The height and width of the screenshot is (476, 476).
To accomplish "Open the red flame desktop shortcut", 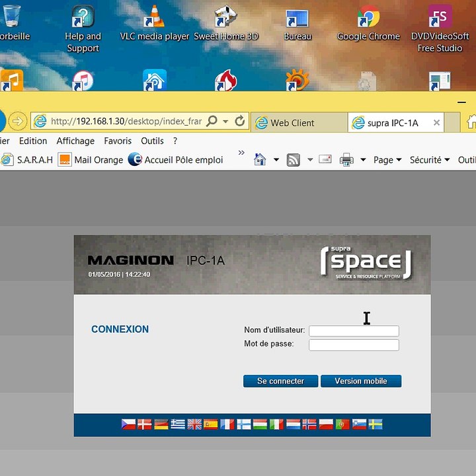I will [x=226, y=81].
